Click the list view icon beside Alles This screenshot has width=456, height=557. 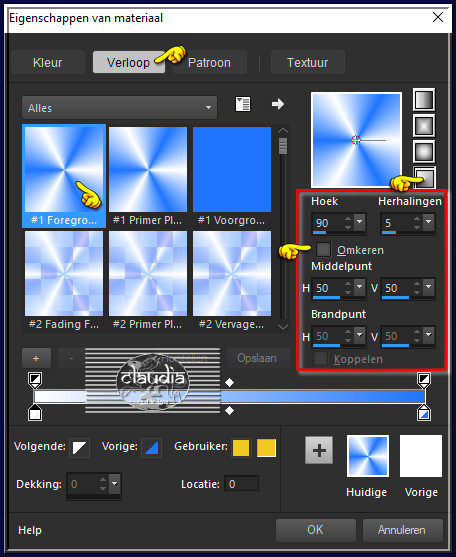pos(243,104)
